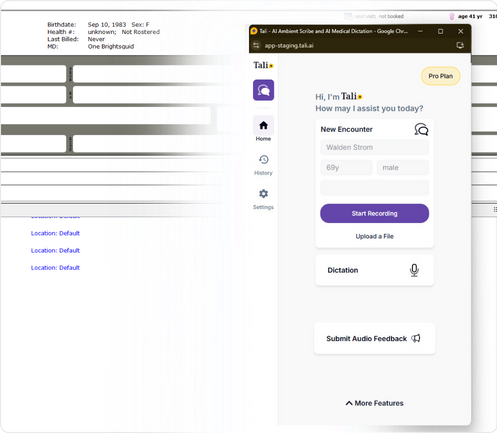Click the Pro Plan badge
This screenshot has height=433, width=497.
click(440, 76)
